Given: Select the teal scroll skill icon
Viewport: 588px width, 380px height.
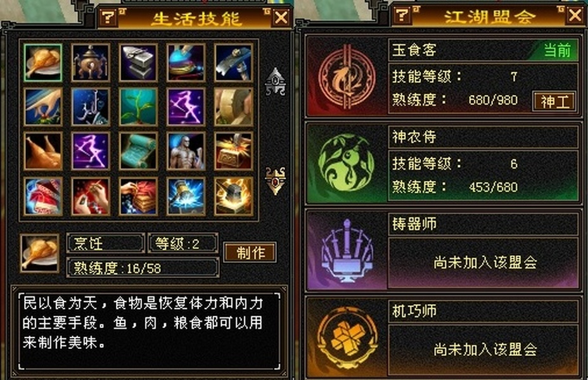Looking at the screenshot, I should click(138, 151).
